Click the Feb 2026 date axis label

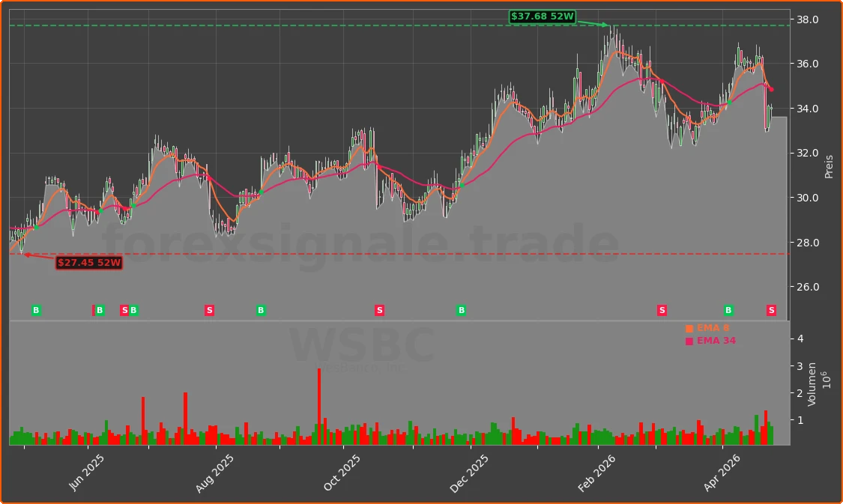(596, 473)
